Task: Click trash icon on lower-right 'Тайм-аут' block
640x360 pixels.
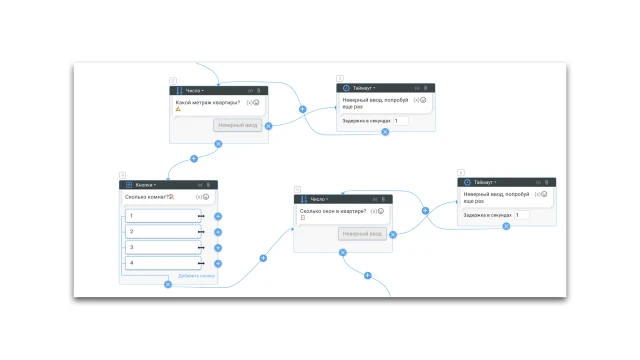Action: coord(547,182)
